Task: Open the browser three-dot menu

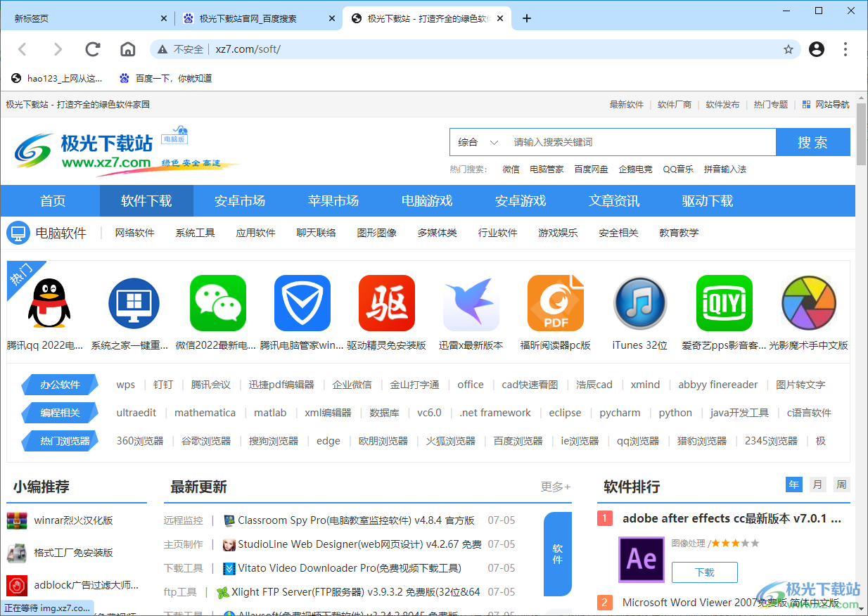Action: (845, 49)
